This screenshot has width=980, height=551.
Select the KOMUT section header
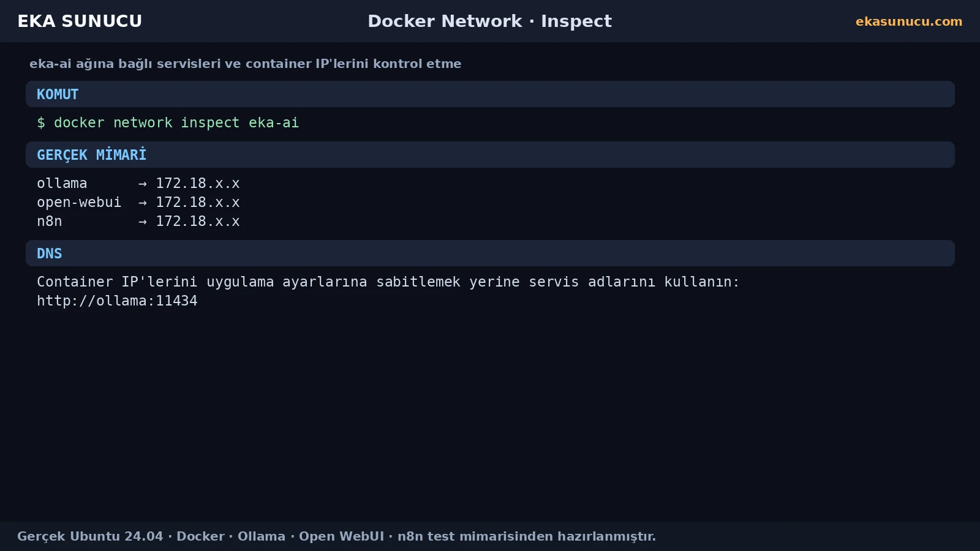tap(490, 94)
